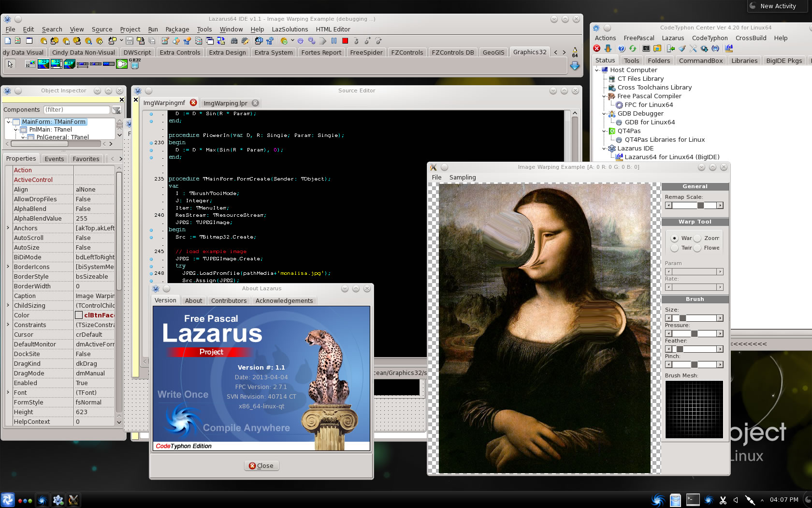Collapse the GDB Debugger tree node
This screenshot has height=508, width=812.
[604, 114]
